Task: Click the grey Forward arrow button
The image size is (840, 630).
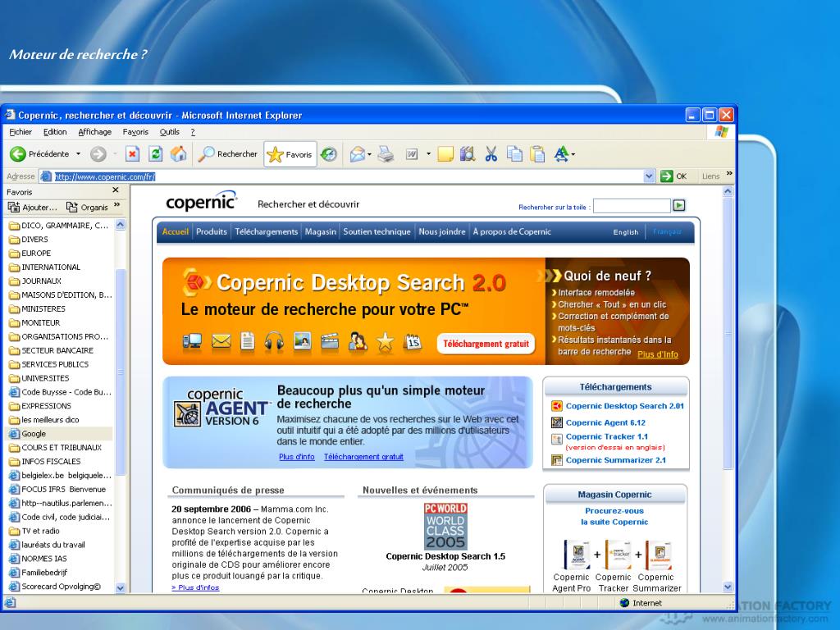Action: 98,154
